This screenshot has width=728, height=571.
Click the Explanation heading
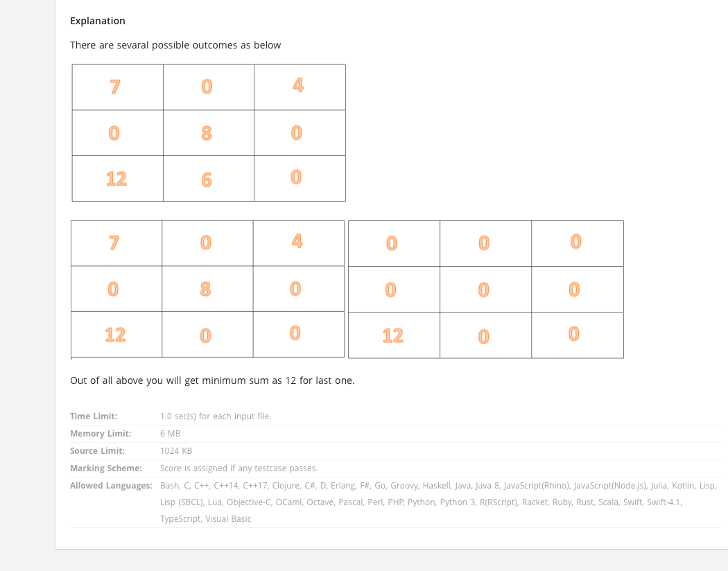click(98, 21)
